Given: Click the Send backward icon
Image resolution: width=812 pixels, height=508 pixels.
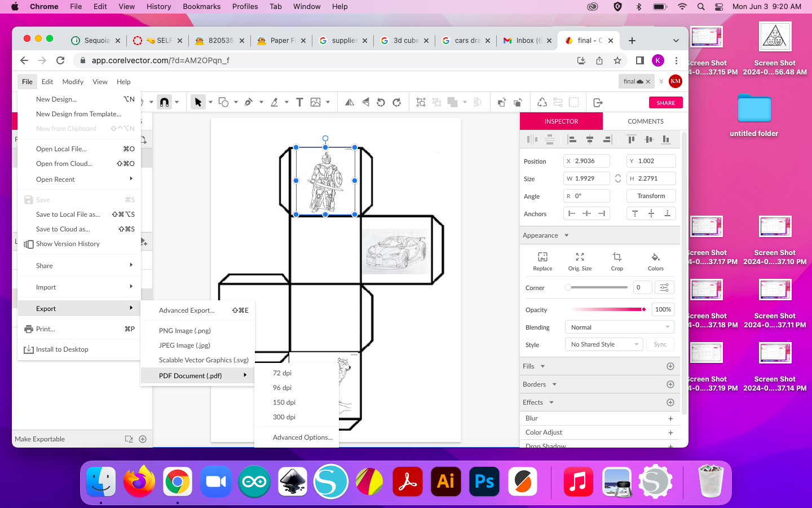Looking at the screenshot, I should 518,102.
